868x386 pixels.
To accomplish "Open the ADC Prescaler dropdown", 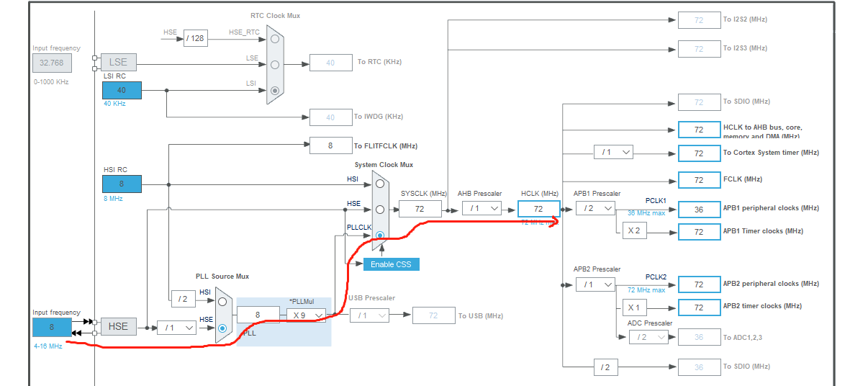I will (648, 336).
